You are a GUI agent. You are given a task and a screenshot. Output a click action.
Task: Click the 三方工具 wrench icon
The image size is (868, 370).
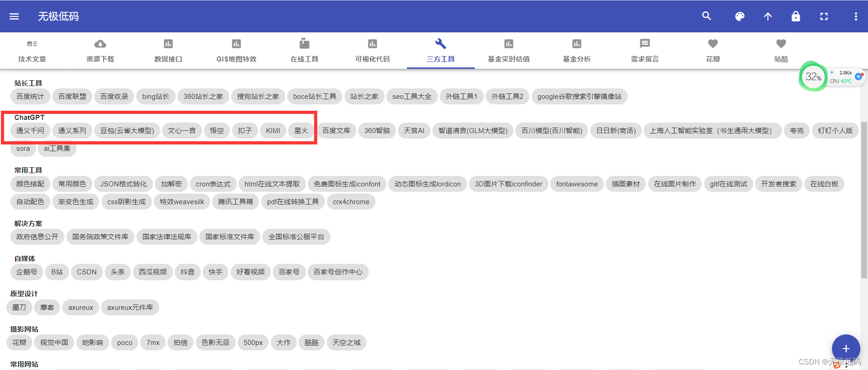pyautogui.click(x=441, y=44)
